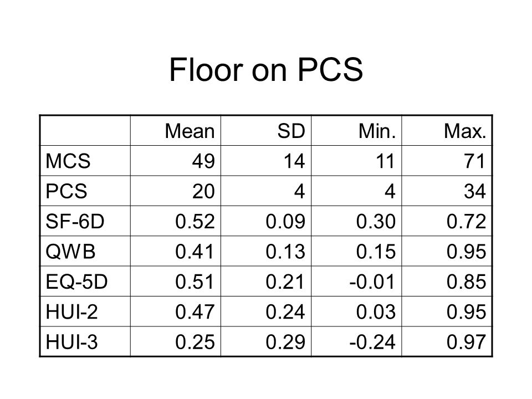Click the Min. column header
The height and width of the screenshot is (399, 532).
(x=377, y=131)
